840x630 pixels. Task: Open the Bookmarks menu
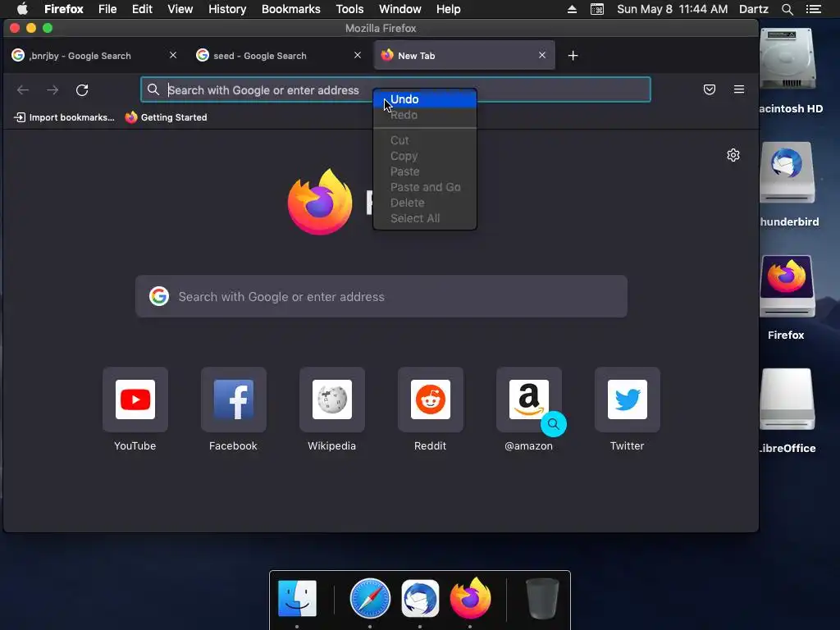291,9
